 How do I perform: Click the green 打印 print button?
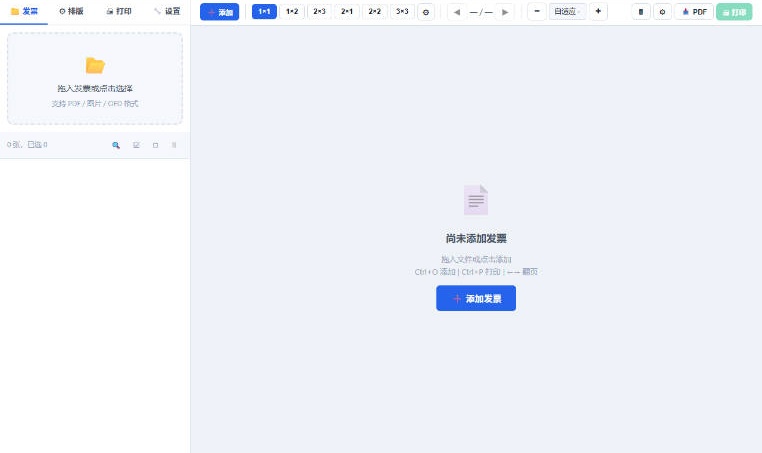[734, 12]
